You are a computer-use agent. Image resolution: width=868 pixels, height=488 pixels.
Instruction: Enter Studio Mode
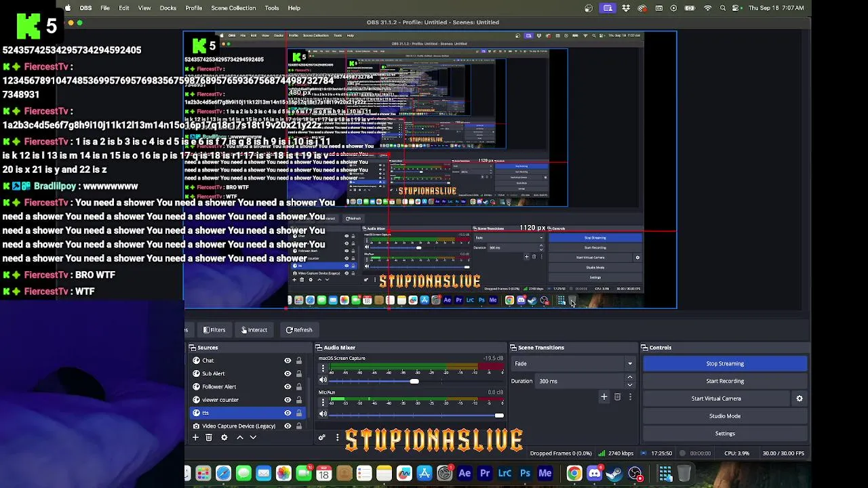pos(725,416)
